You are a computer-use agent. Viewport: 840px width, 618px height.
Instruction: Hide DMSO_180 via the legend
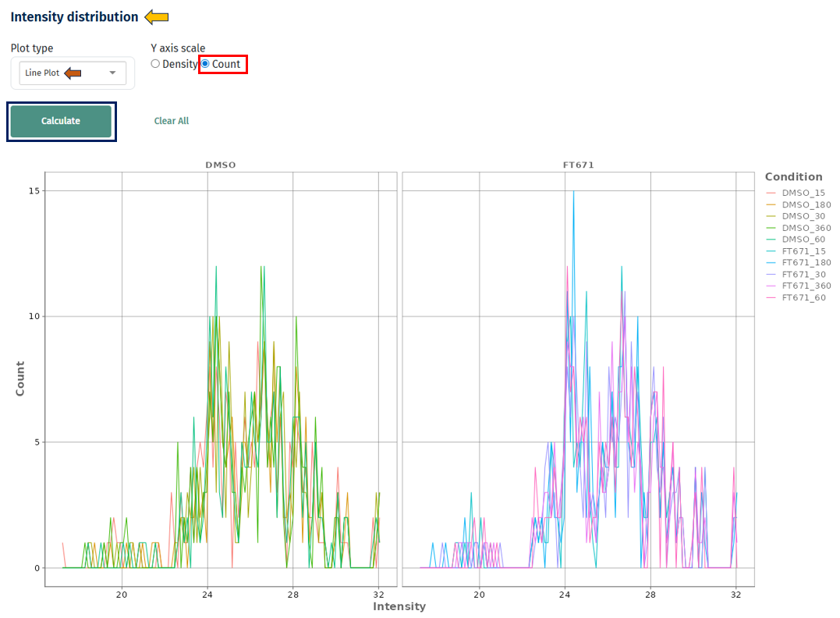click(x=804, y=204)
